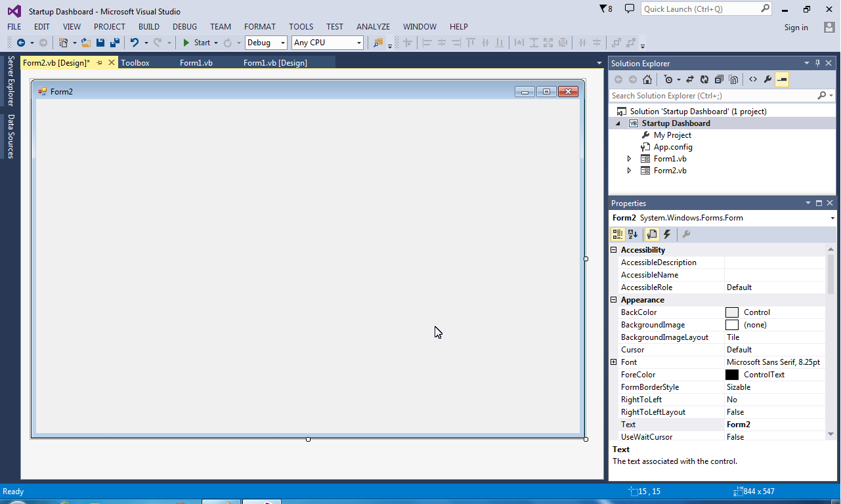Open the Undo history dropdown arrow

(146, 43)
